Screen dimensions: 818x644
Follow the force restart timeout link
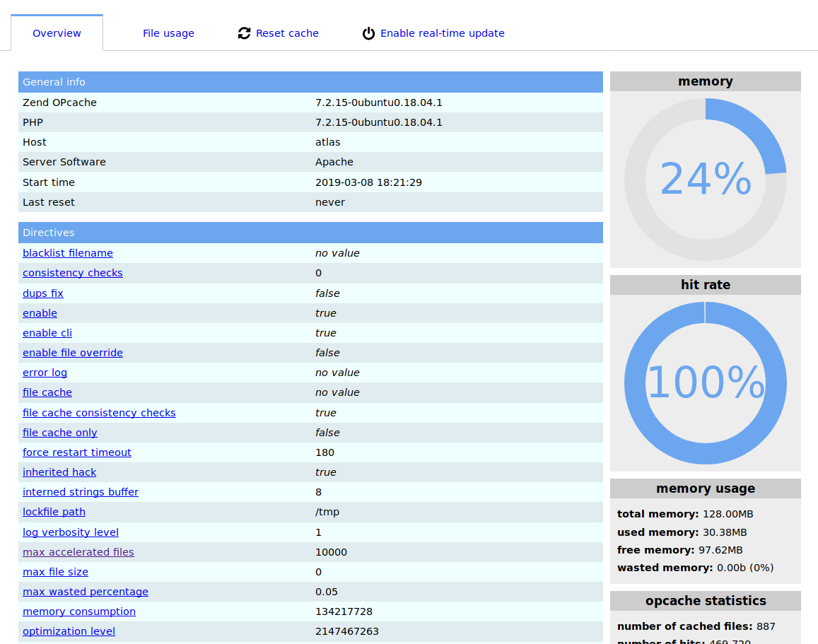click(76, 452)
